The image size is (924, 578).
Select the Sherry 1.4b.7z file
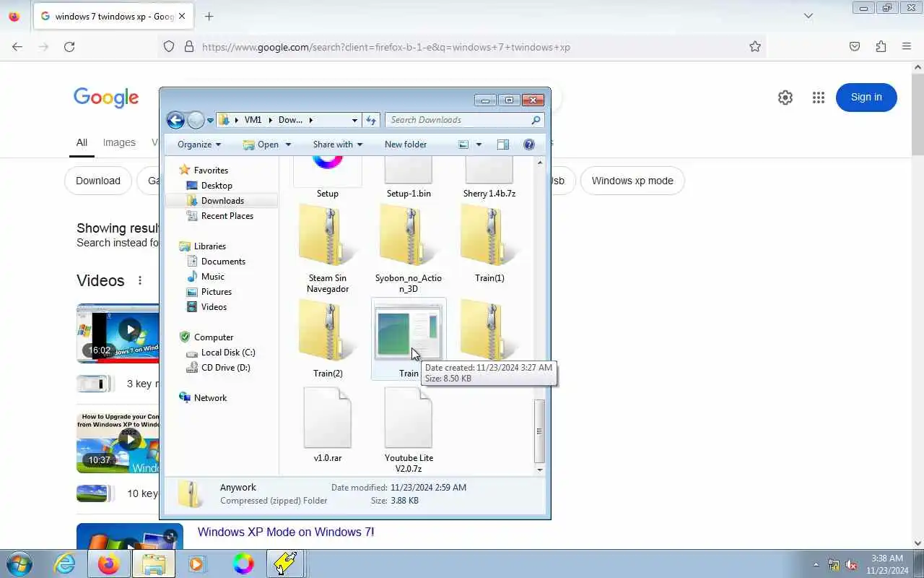tap(489, 176)
